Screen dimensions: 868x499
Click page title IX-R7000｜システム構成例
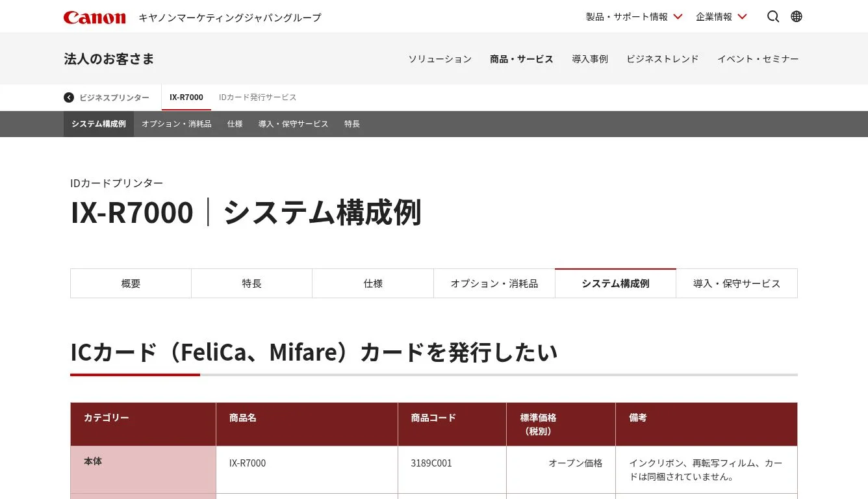click(x=246, y=212)
